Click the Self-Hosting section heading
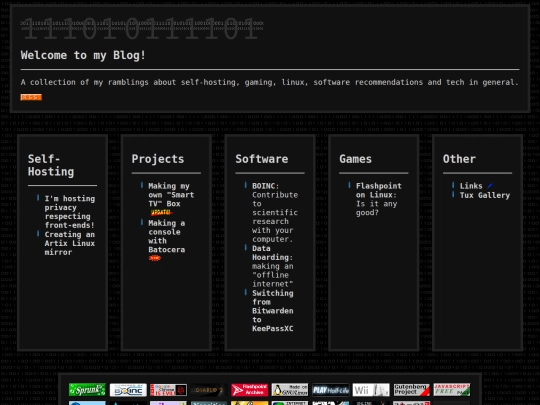 coord(51,165)
